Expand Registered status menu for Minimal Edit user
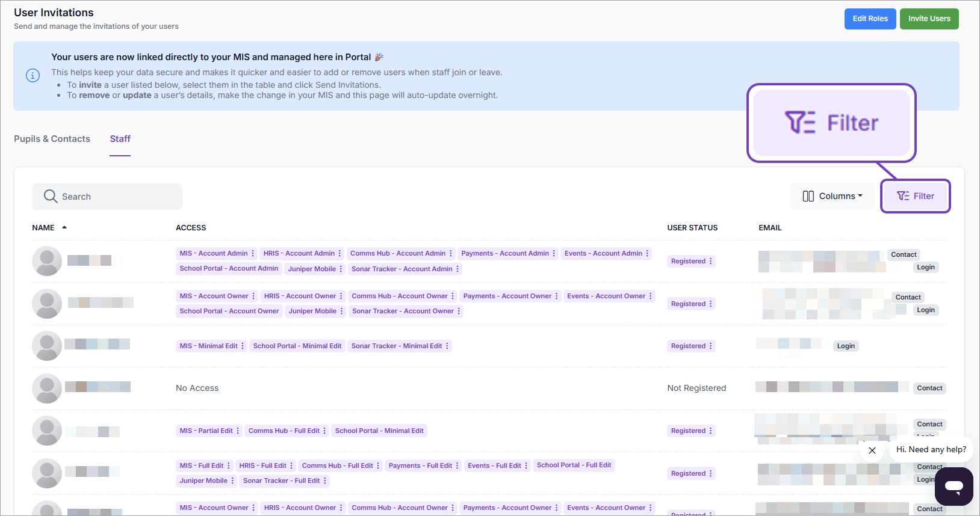The width and height of the screenshot is (980, 516). click(x=711, y=346)
